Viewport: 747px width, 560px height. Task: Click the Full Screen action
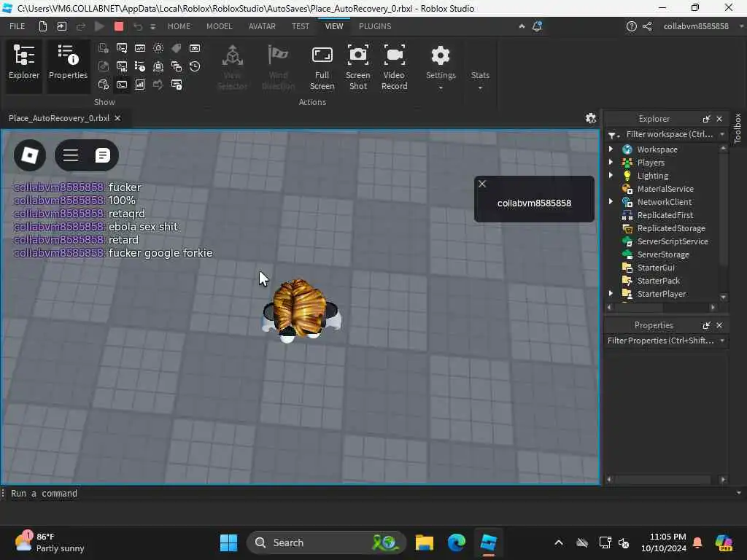coord(322,68)
